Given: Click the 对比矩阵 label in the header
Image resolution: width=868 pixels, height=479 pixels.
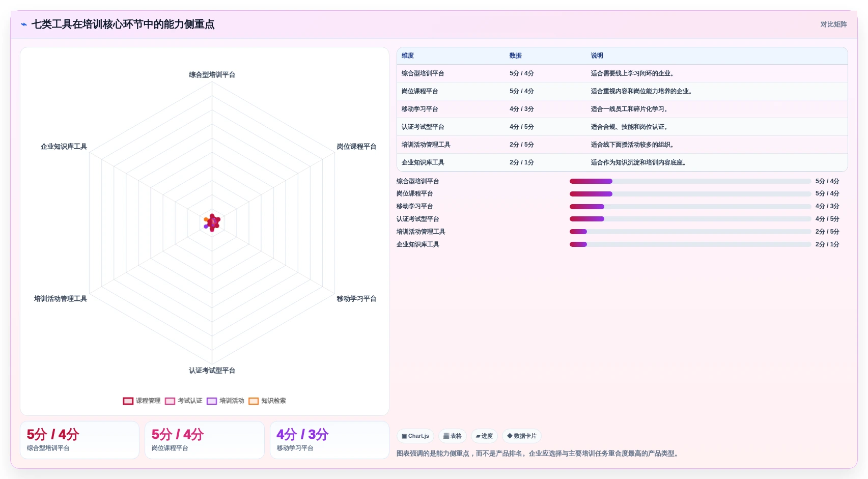Looking at the screenshot, I should coord(833,24).
